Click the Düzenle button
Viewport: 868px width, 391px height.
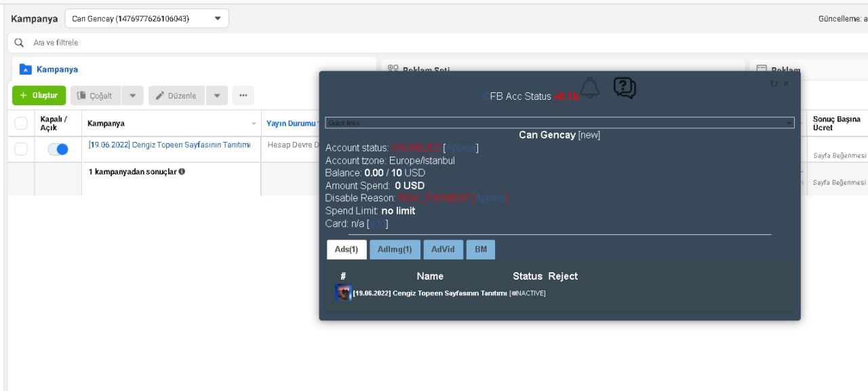[x=177, y=96]
